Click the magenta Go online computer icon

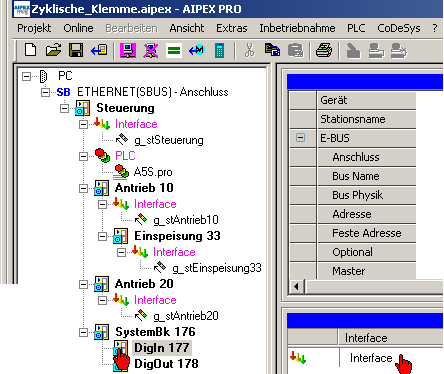coord(128,50)
